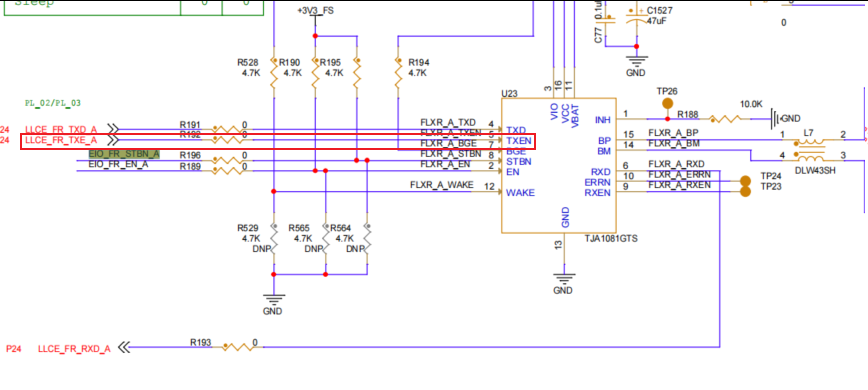Screen dimensions: 868x390
Task: Select the R191 series resistor designator
Action: (x=190, y=124)
